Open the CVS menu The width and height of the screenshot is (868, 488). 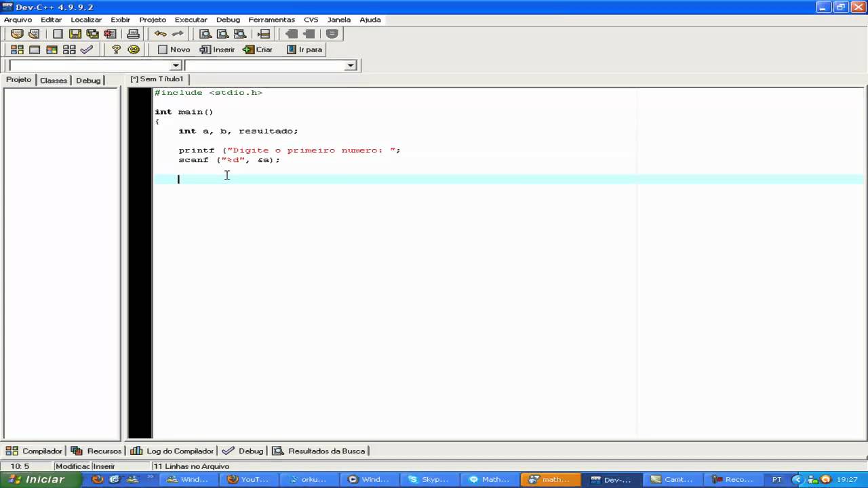[x=311, y=20]
